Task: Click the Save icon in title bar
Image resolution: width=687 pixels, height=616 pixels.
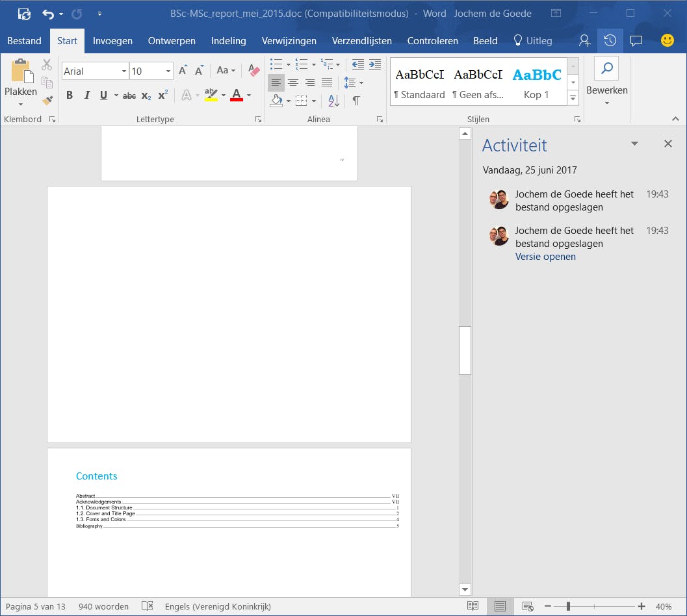Action: pyautogui.click(x=24, y=13)
